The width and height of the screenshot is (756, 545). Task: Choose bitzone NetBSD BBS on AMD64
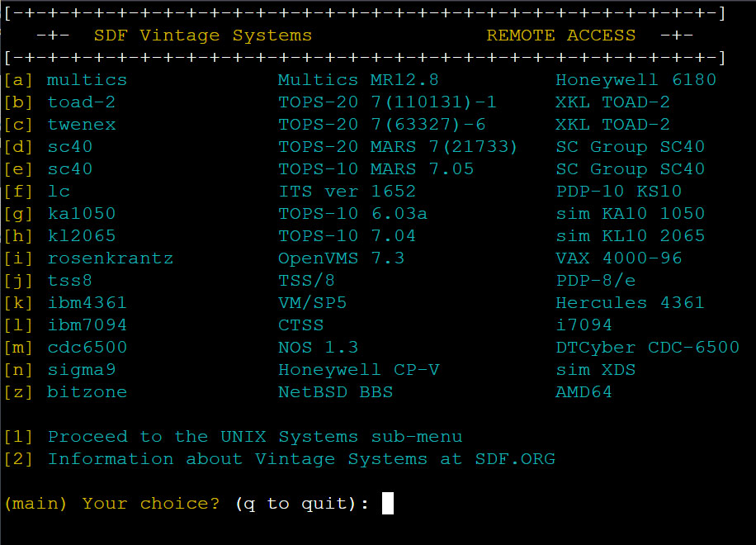(87, 391)
